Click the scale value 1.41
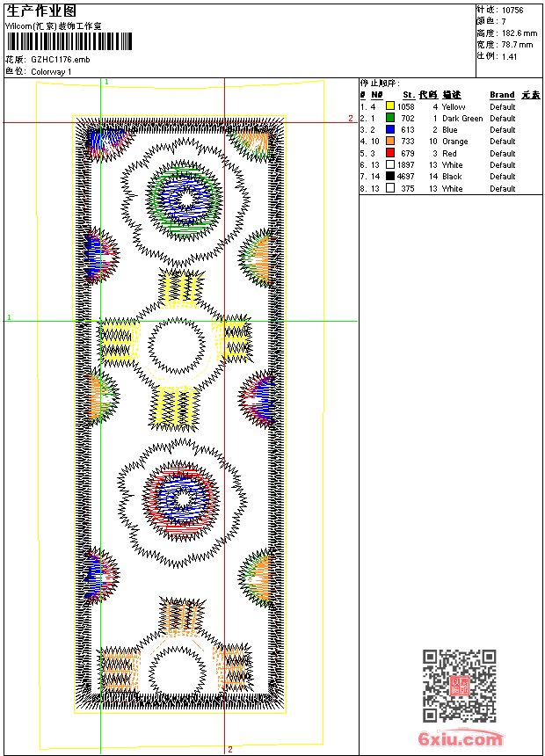Viewport: 545px width, 756px height. tap(509, 56)
